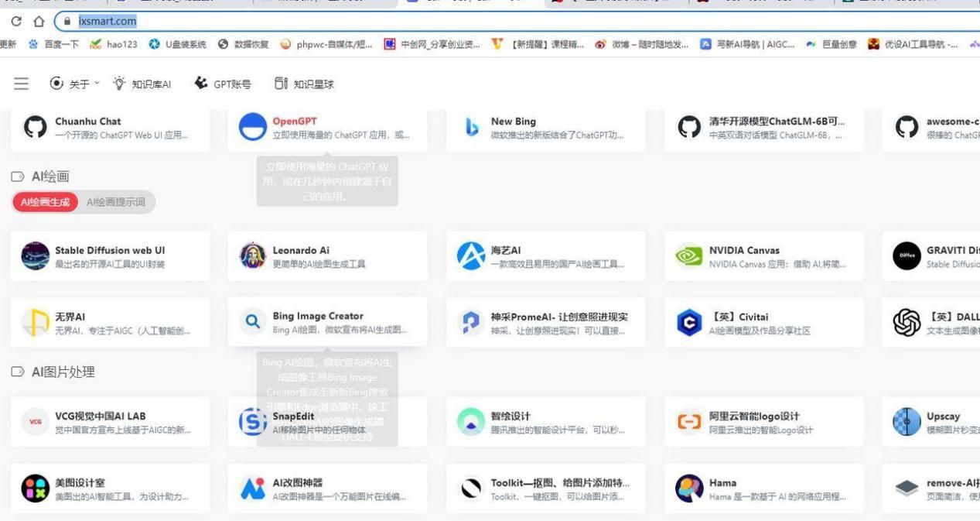Image resolution: width=980 pixels, height=521 pixels.
Task: Open the 巨量创意 bookmark
Action: pos(831,44)
